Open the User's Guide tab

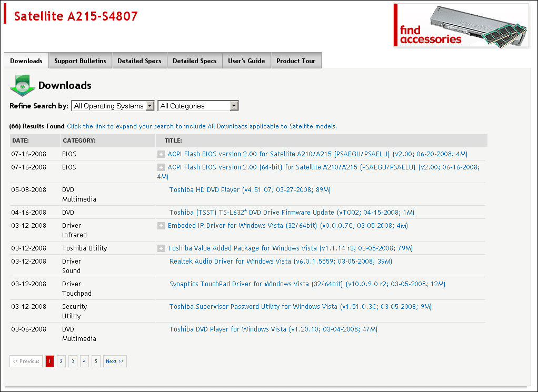point(246,61)
